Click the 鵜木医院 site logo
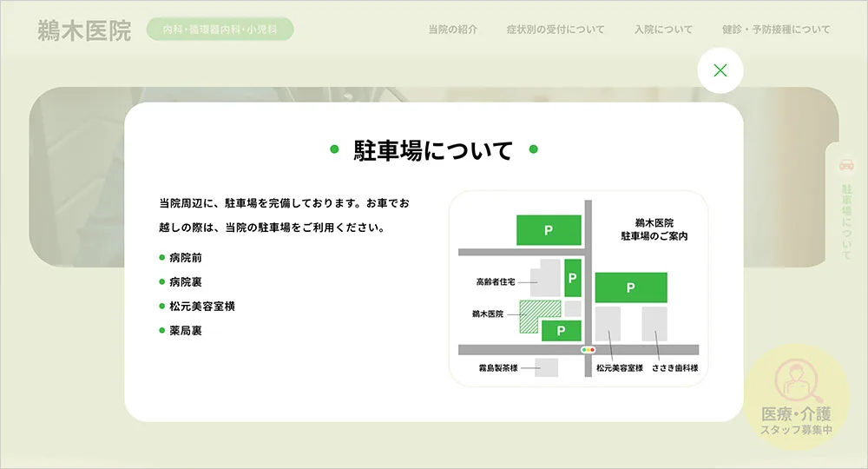The width and height of the screenshot is (868, 469). click(x=84, y=30)
